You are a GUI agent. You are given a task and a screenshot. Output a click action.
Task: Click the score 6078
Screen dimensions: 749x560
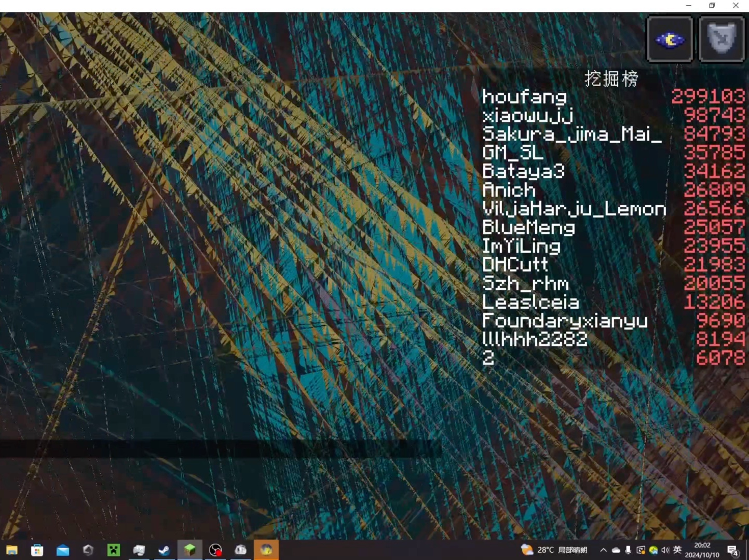pos(720,358)
